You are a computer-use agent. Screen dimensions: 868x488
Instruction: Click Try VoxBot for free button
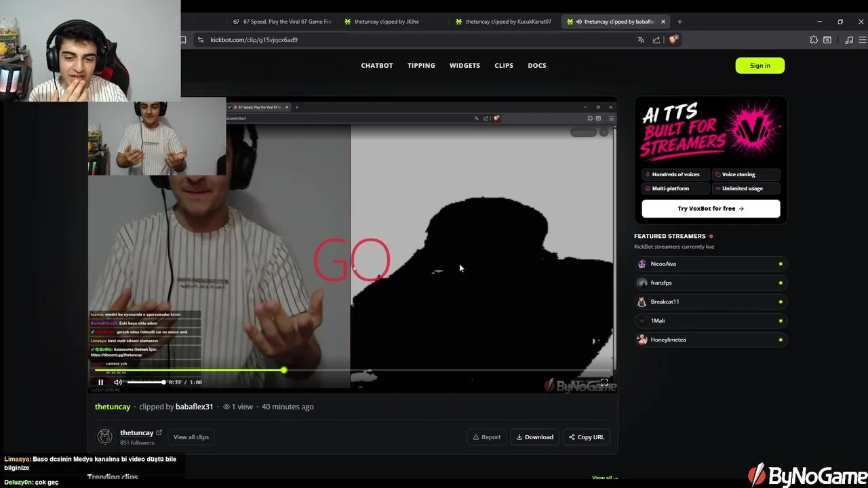pos(711,209)
